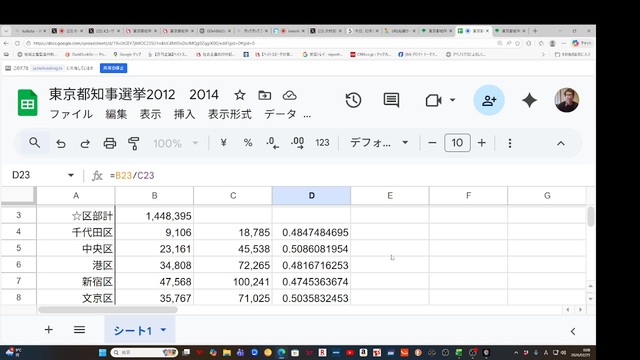The image size is (640, 360).
Task: Select the paint format roller icon
Action: click(x=133, y=143)
